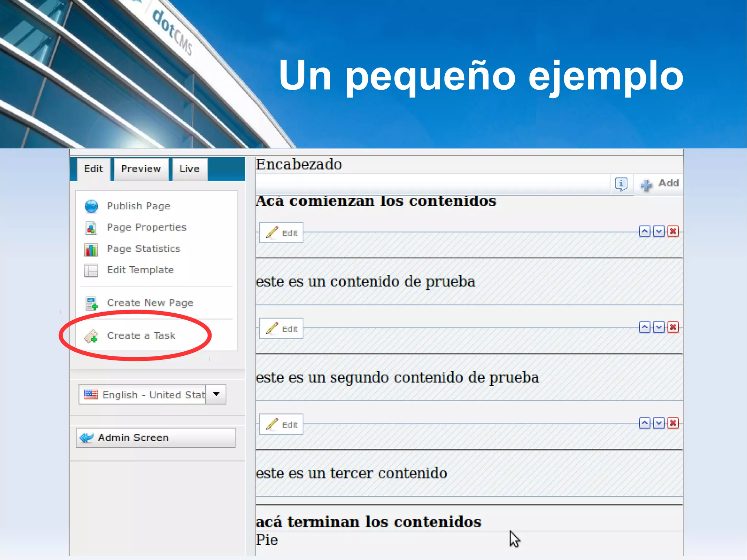
Task: Click the container info icon beside Add
Action: pyautogui.click(x=621, y=184)
